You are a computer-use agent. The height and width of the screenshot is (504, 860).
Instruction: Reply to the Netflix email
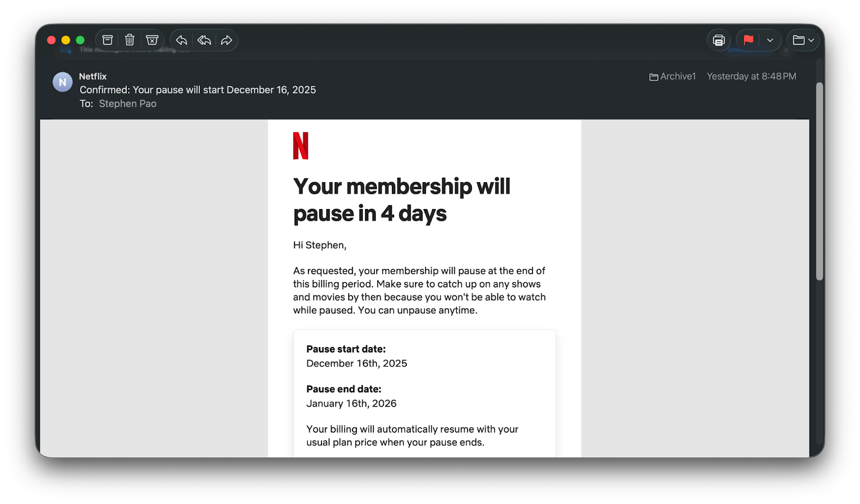click(x=182, y=40)
